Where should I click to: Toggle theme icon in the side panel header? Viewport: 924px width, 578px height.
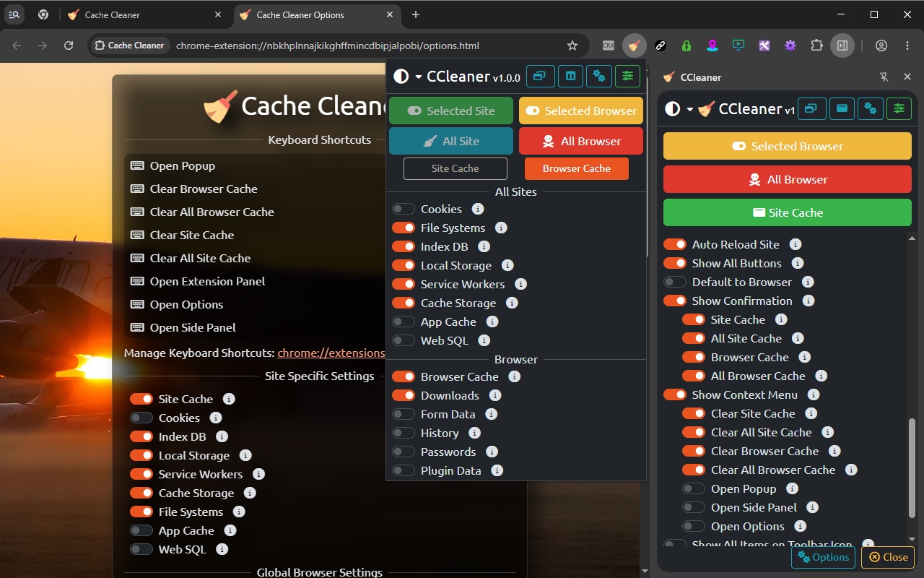pyautogui.click(x=672, y=109)
